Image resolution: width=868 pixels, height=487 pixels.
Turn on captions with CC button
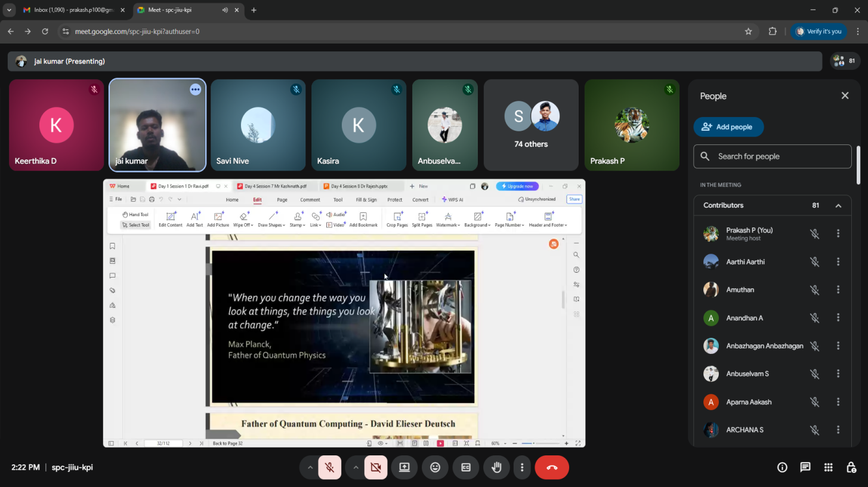465,467
